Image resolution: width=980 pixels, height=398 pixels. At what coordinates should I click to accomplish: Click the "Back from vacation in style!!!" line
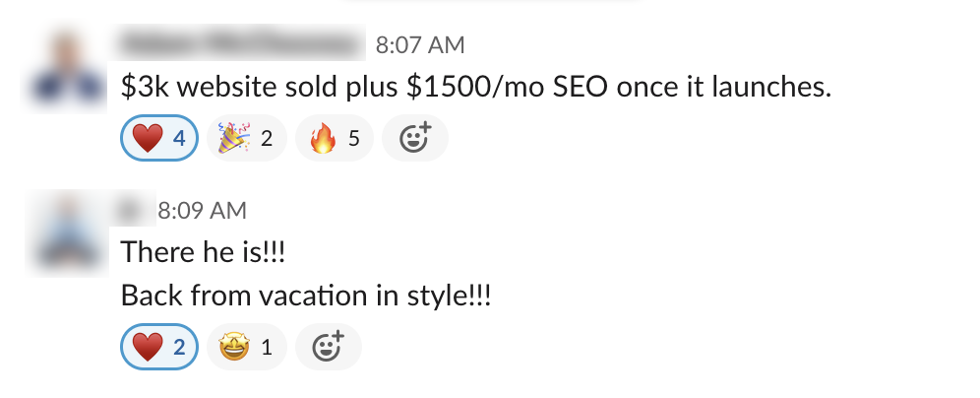click(x=306, y=296)
